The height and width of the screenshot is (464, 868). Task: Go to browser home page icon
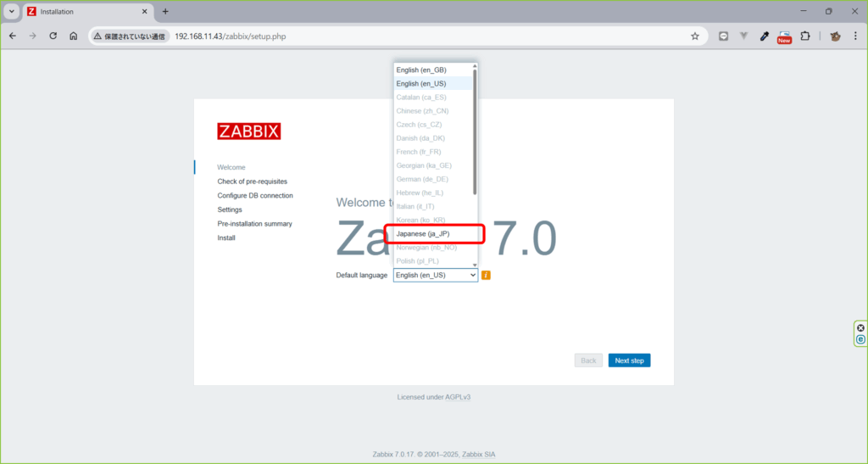pyautogui.click(x=73, y=36)
